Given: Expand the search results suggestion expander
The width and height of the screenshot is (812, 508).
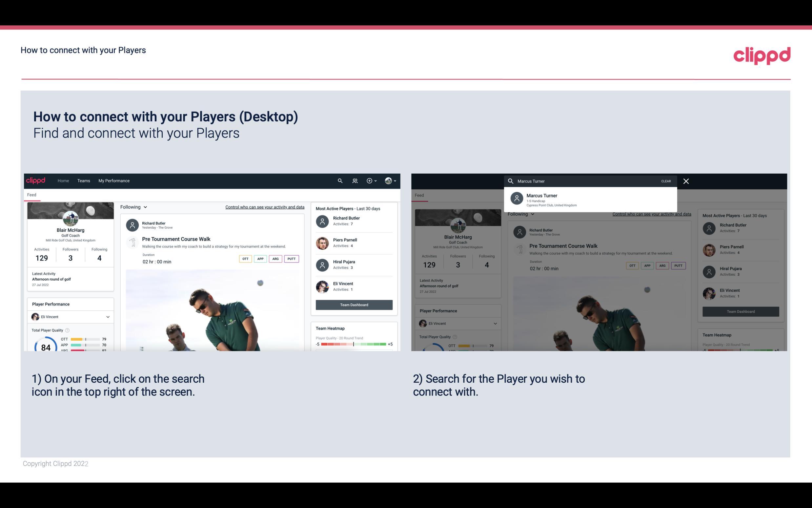Looking at the screenshot, I should pos(590,200).
